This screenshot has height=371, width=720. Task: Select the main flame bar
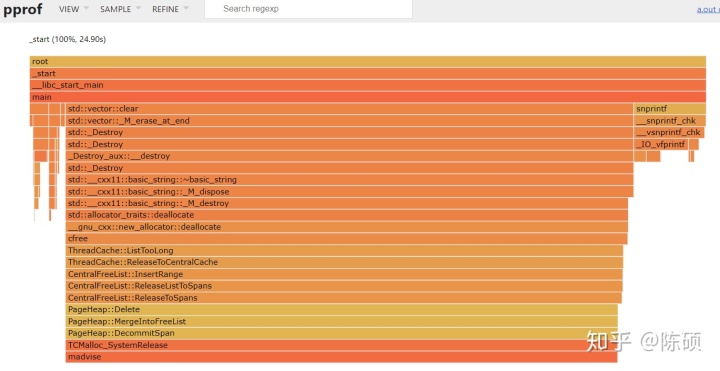point(368,97)
